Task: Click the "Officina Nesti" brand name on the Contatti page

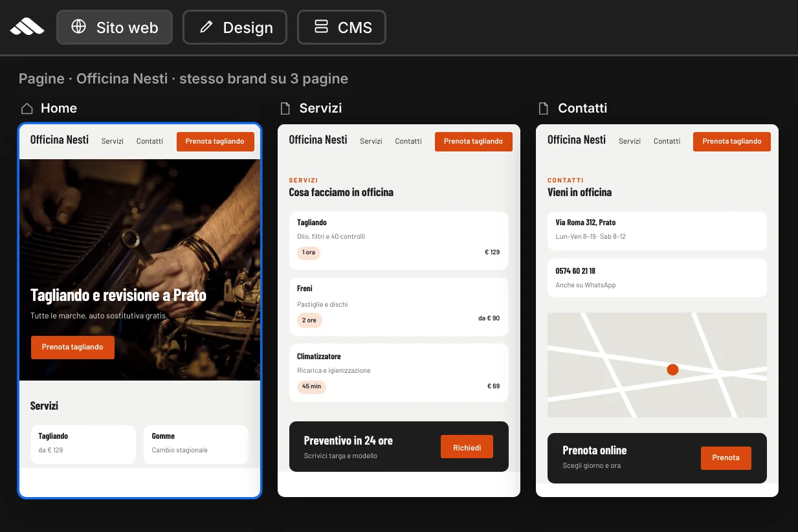Action: click(x=577, y=140)
